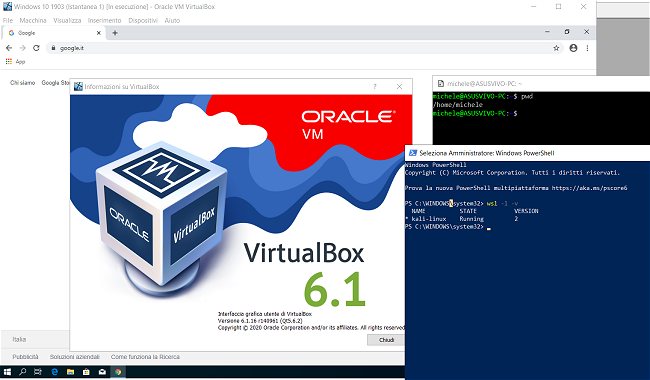
Task: Click the /home/michele output line
Action: 458,105
